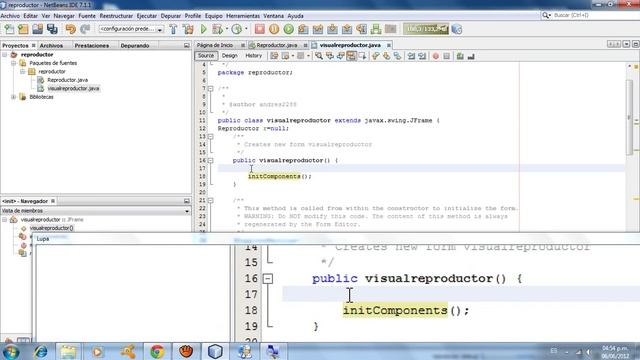Stop the debugger session with red square

tap(260, 29)
